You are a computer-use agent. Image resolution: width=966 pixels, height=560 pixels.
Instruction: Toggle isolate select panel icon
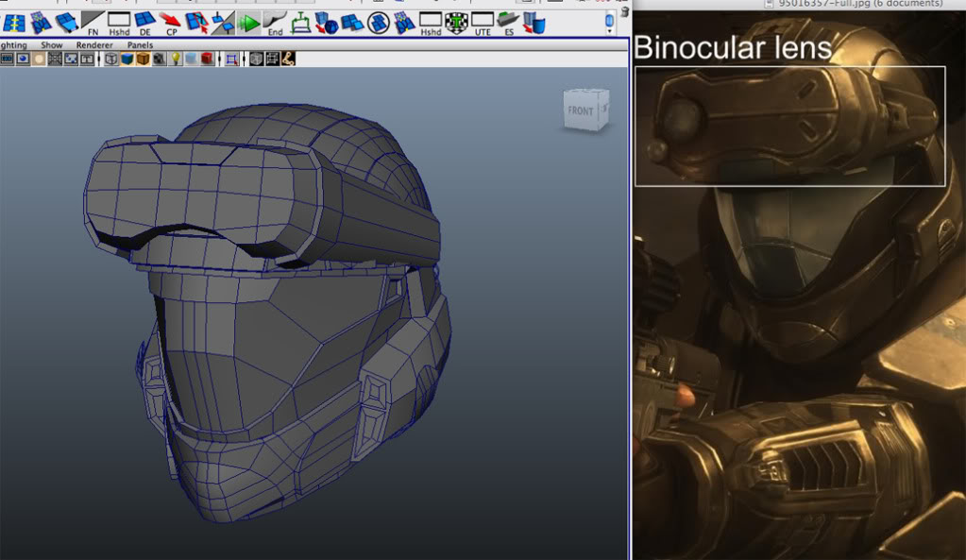coord(231,59)
